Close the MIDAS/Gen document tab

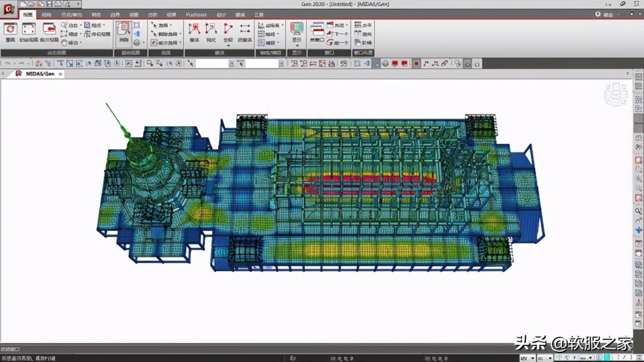[x=60, y=74]
